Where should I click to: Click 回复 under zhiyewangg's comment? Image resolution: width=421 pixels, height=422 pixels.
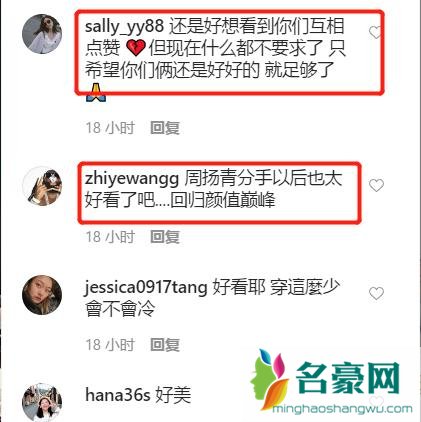point(165,237)
